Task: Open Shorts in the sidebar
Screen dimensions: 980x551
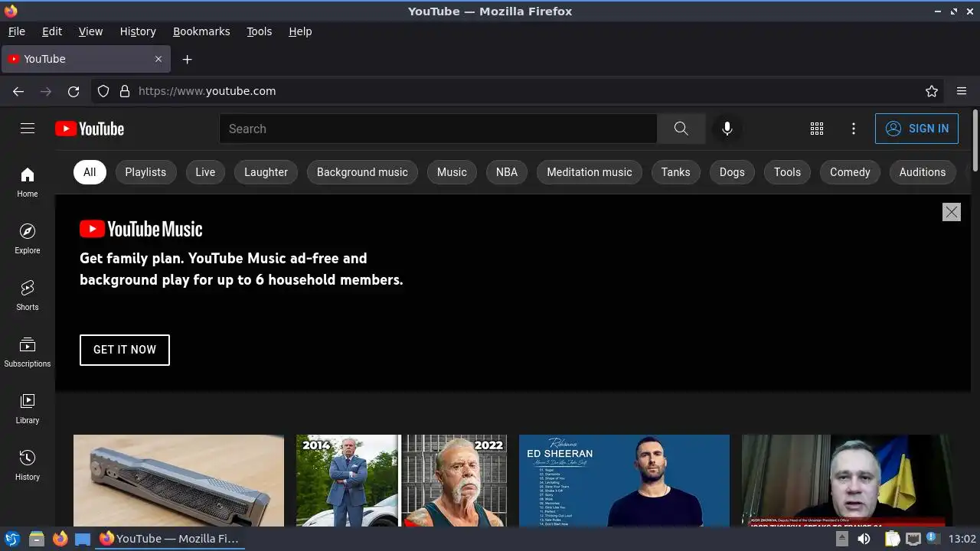Action: tap(28, 295)
